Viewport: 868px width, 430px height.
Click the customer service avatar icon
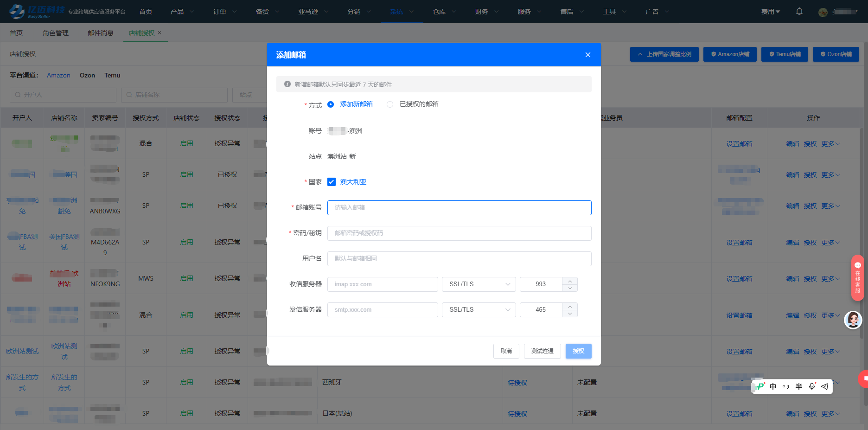(853, 320)
